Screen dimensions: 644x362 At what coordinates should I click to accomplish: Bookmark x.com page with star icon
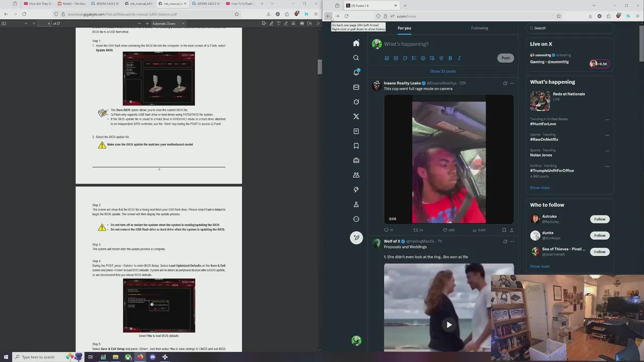point(558,16)
